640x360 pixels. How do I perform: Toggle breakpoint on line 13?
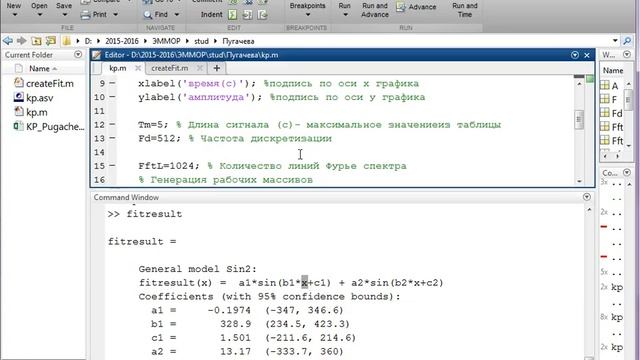click(x=112, y=138)
